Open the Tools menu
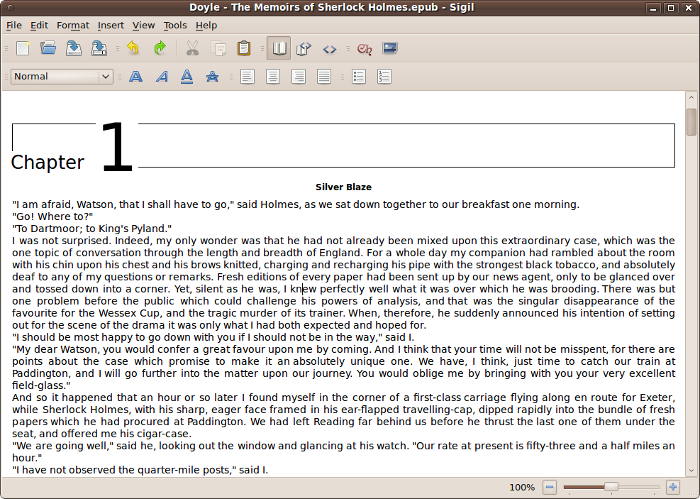This screenshot has width=700, height=499. [175, 25]
